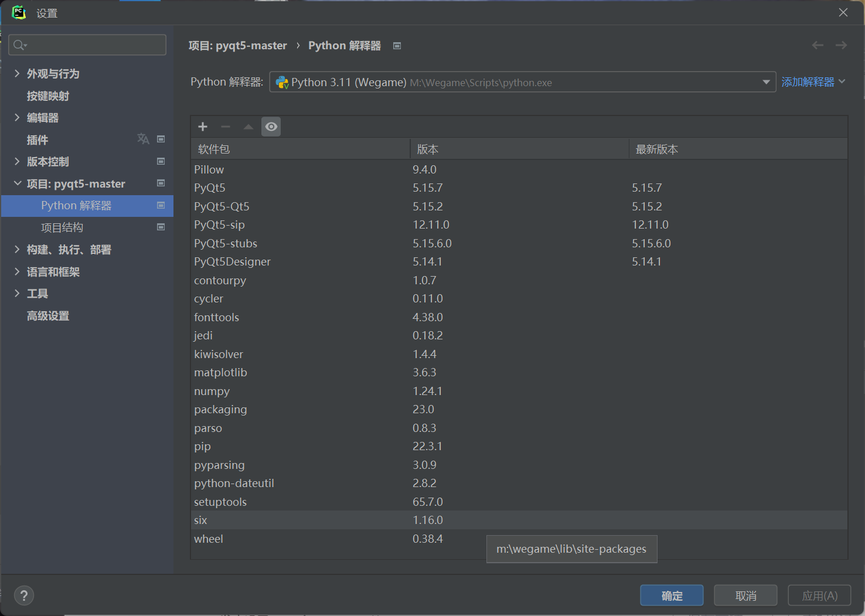
Task: Click the 项目: pyqt5-master breadcrumb
Action: pyautogui.click(x=238, y=45)
